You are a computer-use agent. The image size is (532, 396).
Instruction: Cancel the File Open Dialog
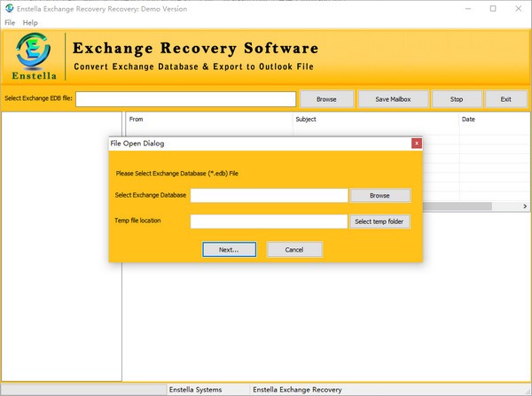pos(294,250)
